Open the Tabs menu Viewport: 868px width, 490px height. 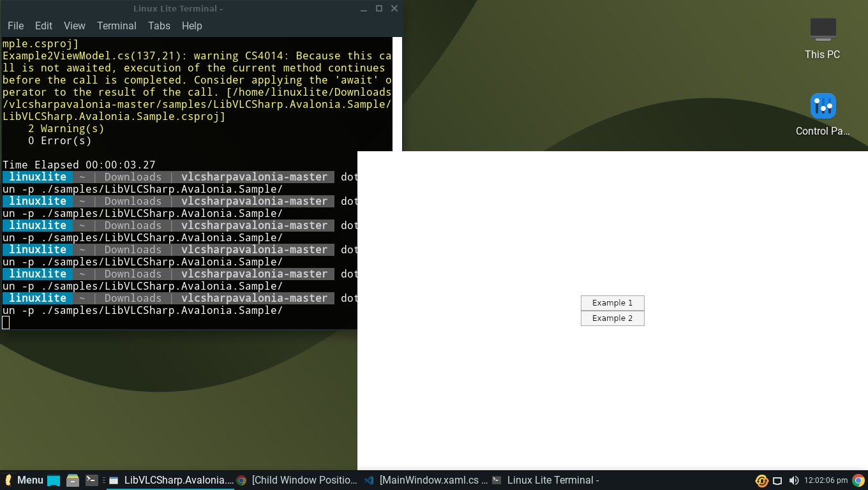(x=159, y=26)
